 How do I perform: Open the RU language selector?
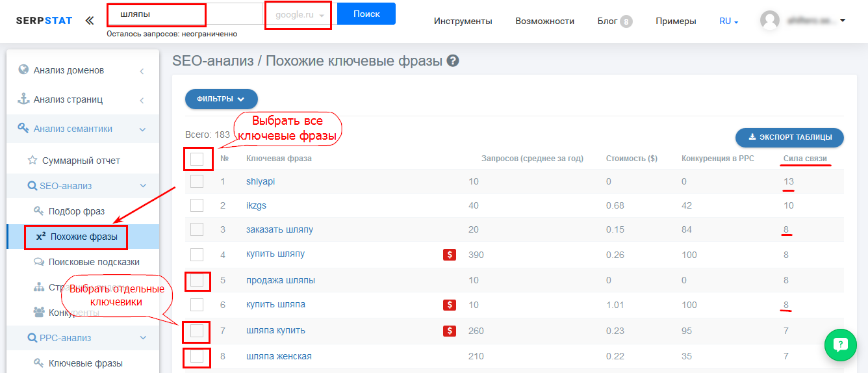coord(728,21)
